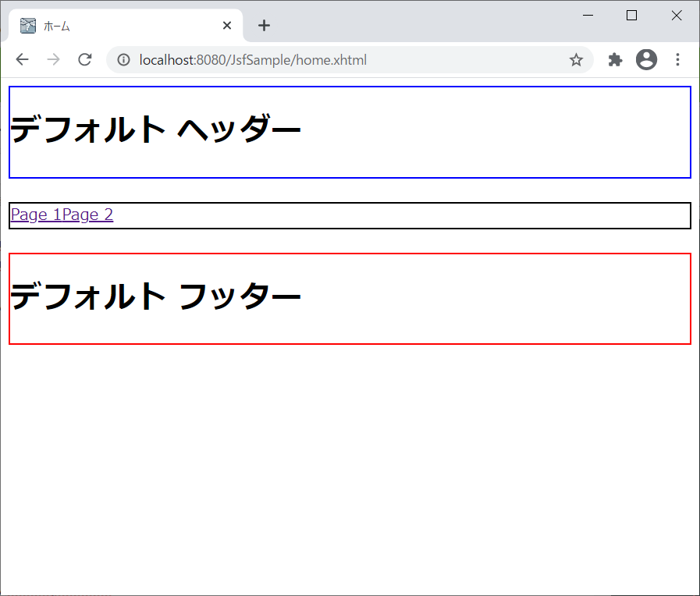Click the navigation bar containing page links

pos(350,215)
